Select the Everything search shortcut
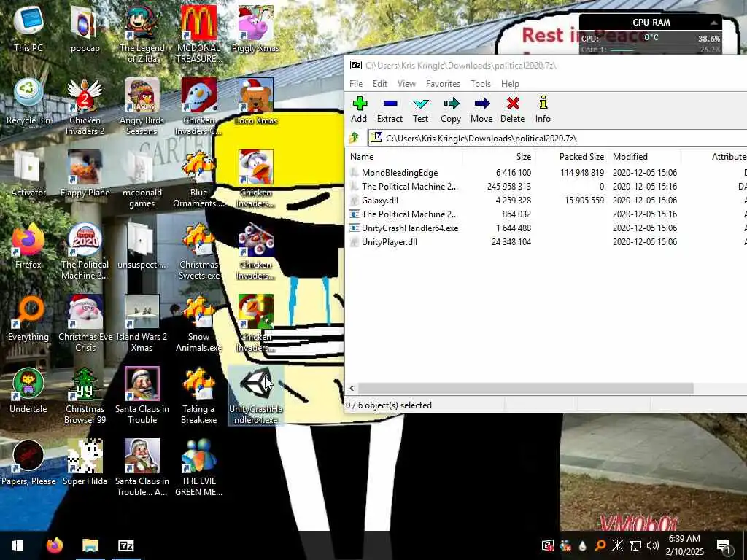The height and width of the screenshot is (560, 747). click(28, 319)
